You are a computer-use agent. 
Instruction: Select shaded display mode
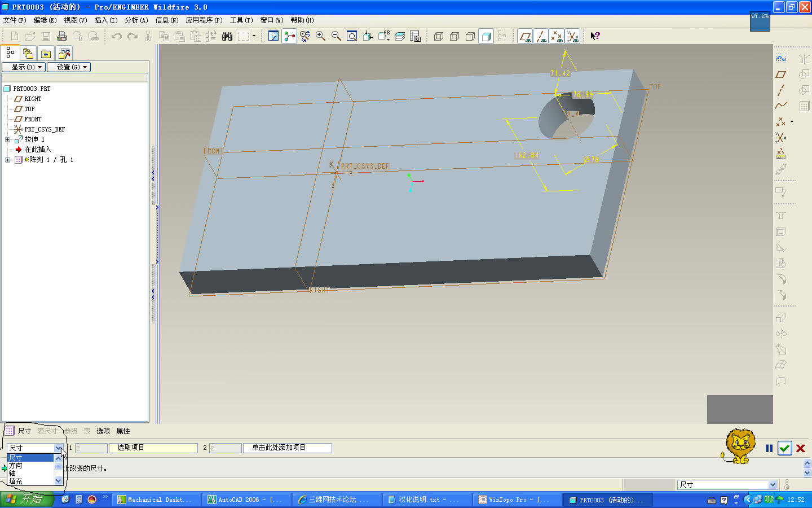coord(486,36)
